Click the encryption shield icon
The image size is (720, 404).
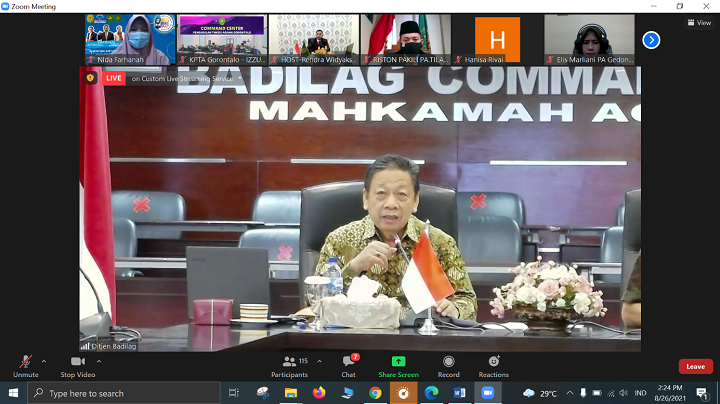[89, 78]
